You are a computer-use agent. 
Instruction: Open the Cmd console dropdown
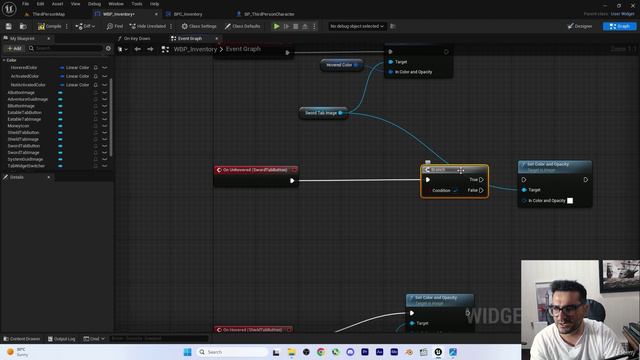[94, 339]
